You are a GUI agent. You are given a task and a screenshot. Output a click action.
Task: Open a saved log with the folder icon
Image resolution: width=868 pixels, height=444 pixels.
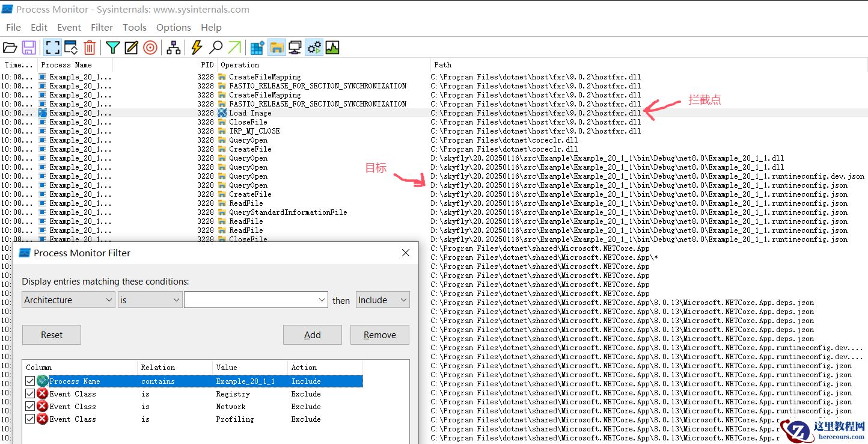point(10,48)
